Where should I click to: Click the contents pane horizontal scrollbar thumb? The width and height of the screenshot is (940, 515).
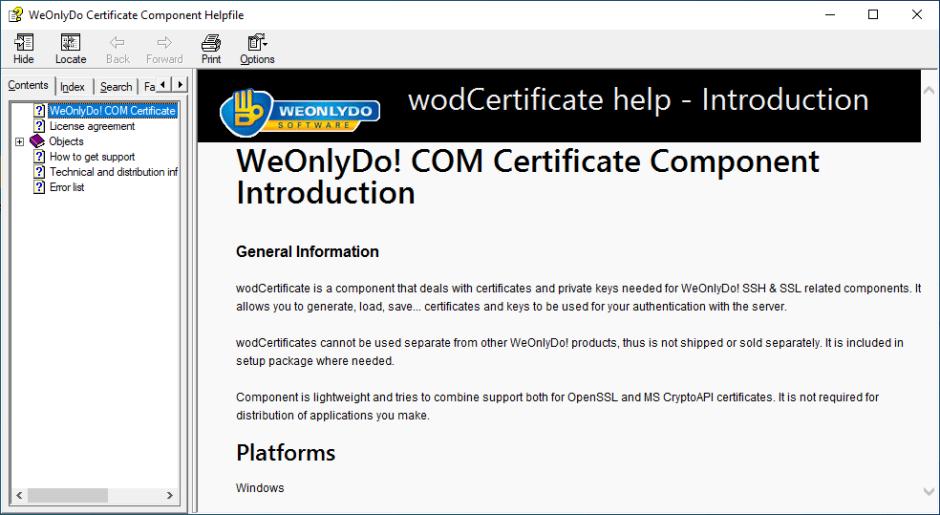click(68, 495)
